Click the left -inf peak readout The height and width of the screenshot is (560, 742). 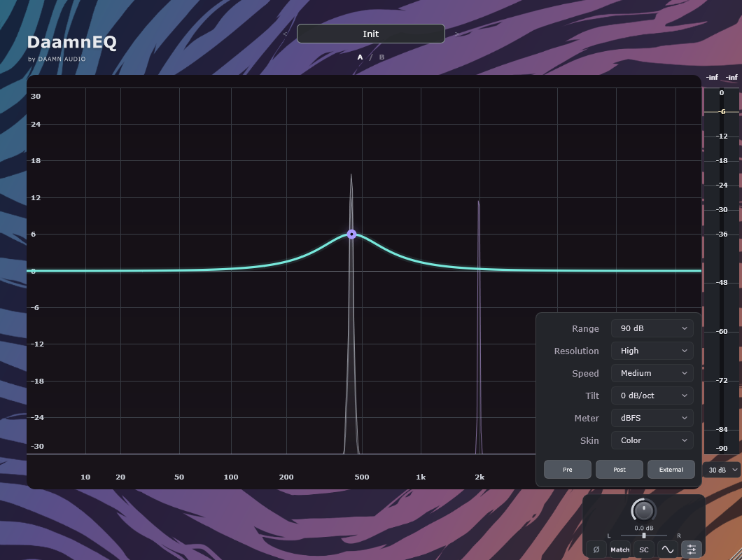pyautogui.click(x=712, y=77)
